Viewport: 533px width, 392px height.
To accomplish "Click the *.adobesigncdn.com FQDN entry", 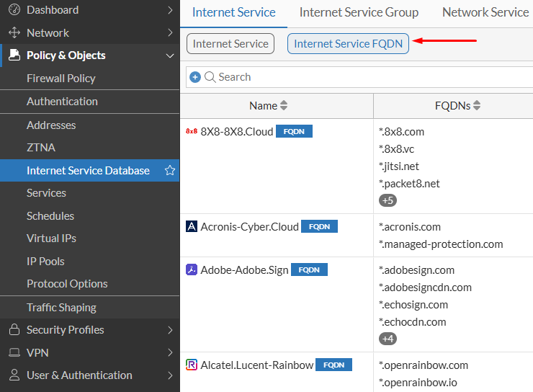I will 425,288.
